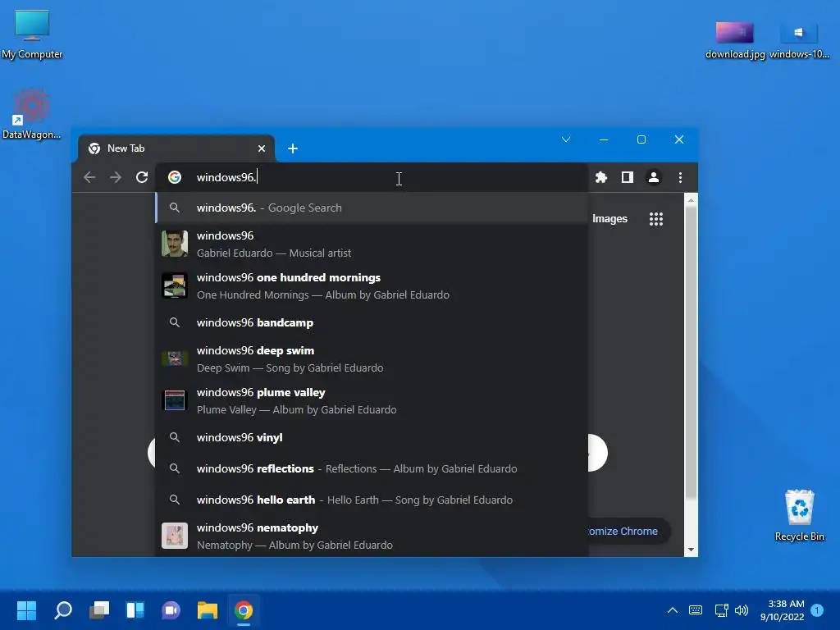Image resolution: width=840 pixels, height=630 pixels.
Task: Select My Computer desktop icon
Action: [32, 34]
